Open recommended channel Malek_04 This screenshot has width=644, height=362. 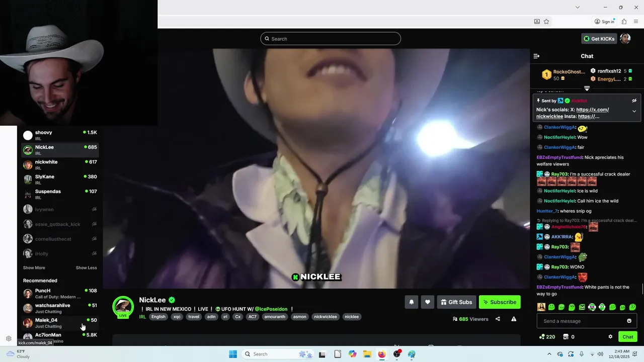click(60, 323)
